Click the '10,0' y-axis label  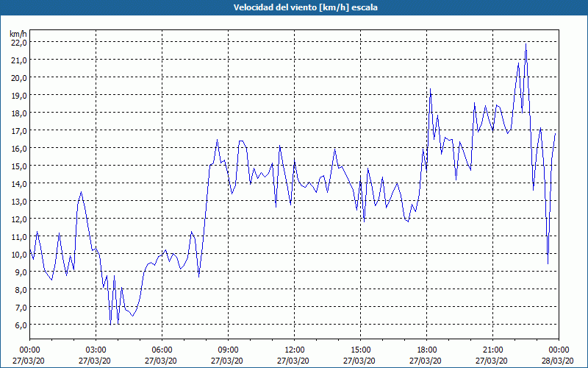pos(19,254)
